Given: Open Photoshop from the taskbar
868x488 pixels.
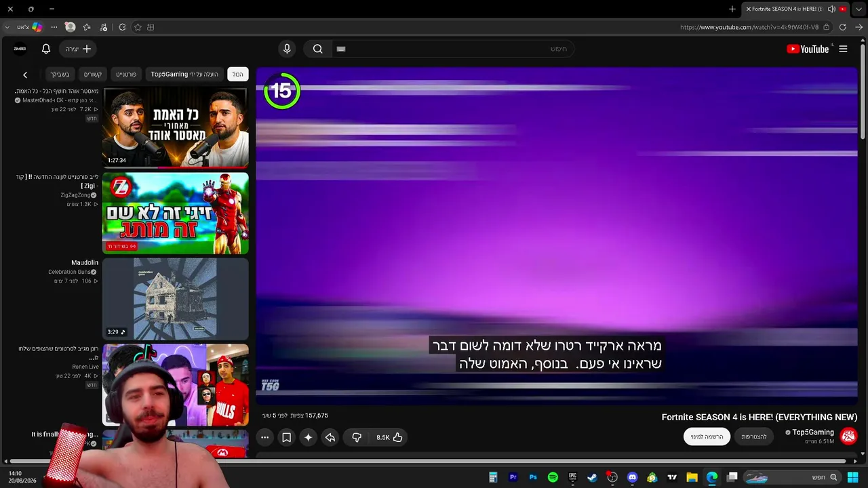Looking at the screenshot, I should pyautogui.click(x=533, y=477).
